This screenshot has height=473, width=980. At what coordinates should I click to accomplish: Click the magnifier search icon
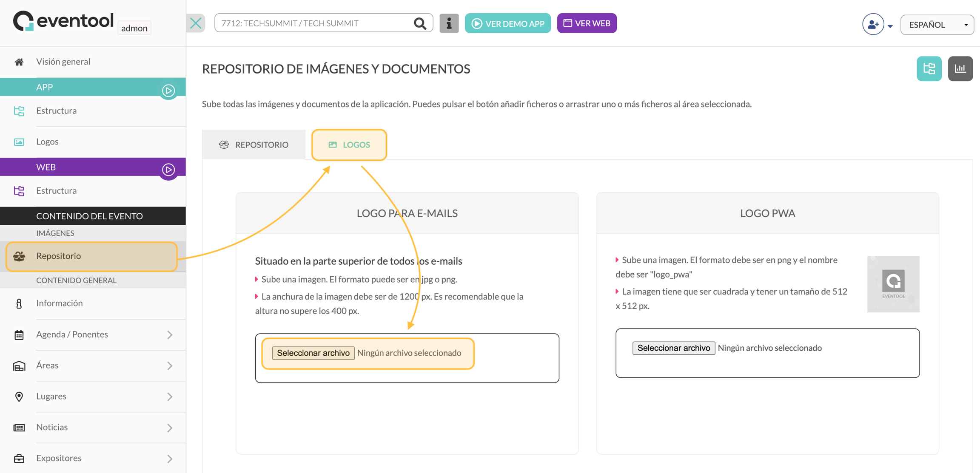(x=420, y=23)
